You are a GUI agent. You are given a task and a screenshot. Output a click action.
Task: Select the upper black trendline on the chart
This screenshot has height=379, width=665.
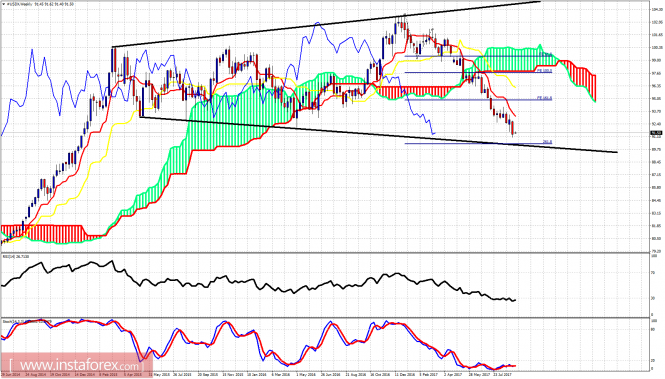(x=326, y=24)
